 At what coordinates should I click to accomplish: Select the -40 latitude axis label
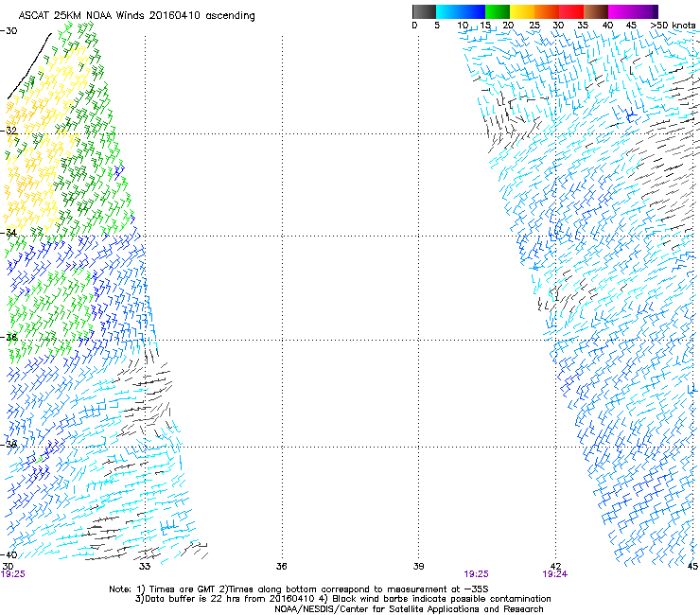[9, 554]
